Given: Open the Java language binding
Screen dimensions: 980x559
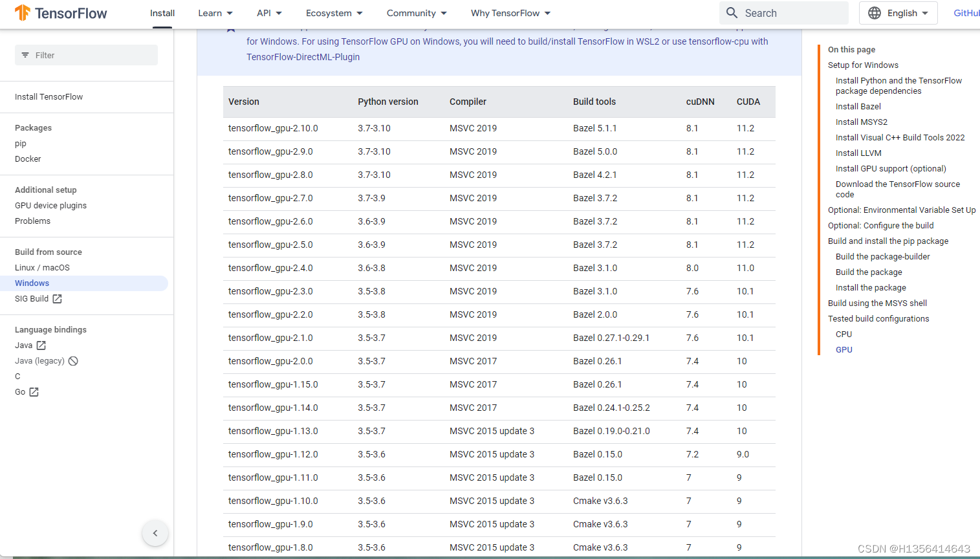Looking at the screenshot, I should [x=23, y=345].
